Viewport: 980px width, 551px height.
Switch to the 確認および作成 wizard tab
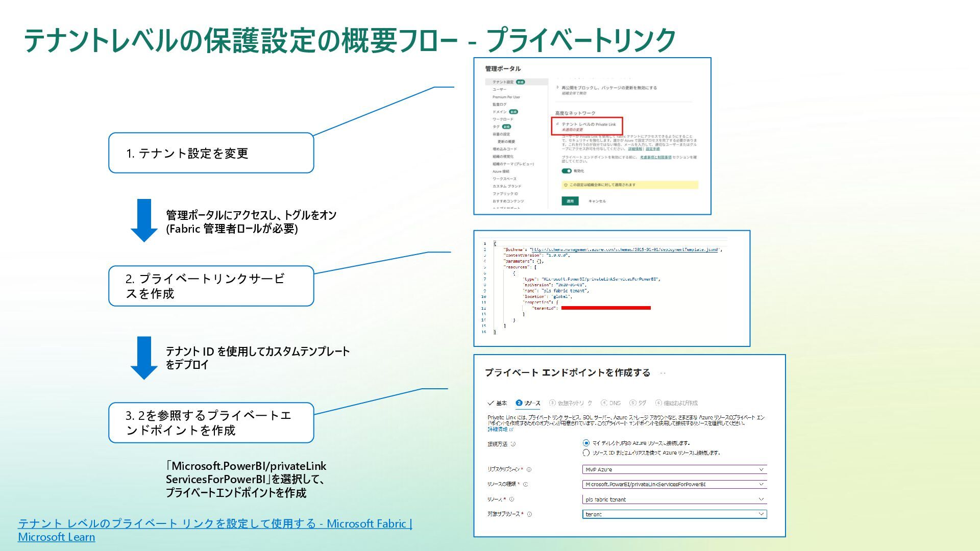click(x=676, y=403)
